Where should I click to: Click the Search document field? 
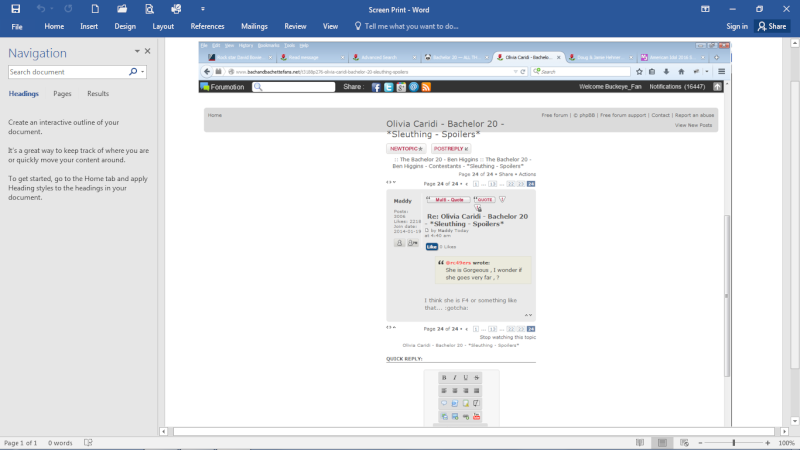click(67, 72)
